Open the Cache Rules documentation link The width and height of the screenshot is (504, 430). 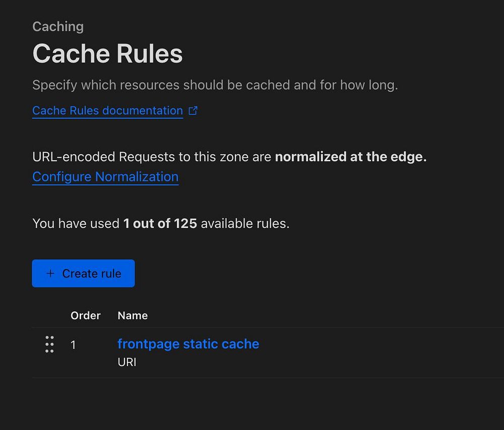pos(107,111)
